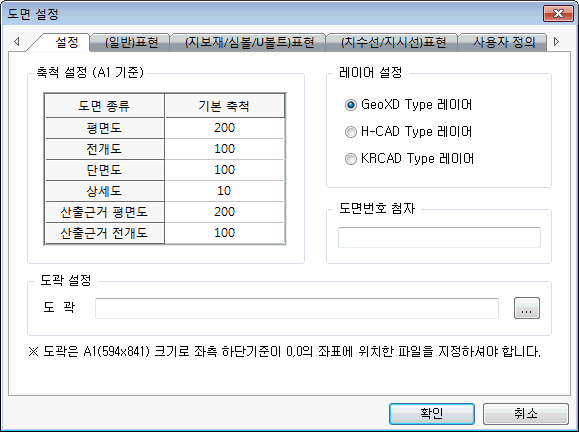This screenshot has width=579, height=432.
Task: Click the 산출근거 전개도 scale cell
Action: click(x=225, y=233)
